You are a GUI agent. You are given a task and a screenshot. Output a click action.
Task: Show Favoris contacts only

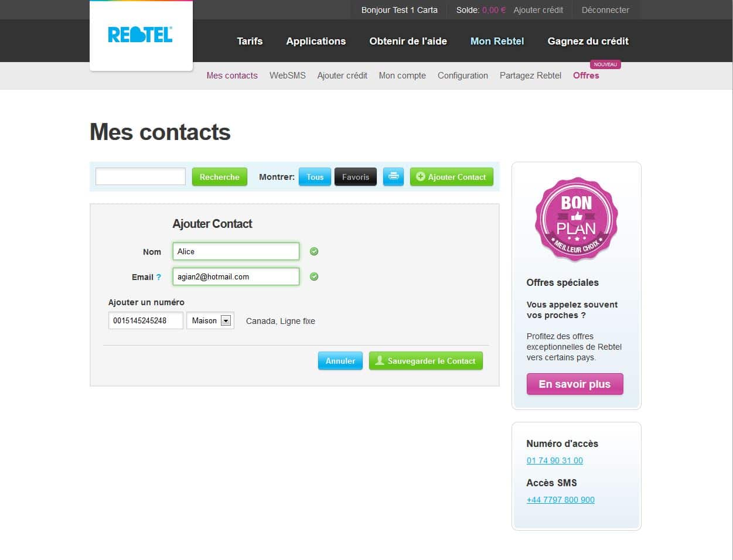point(356,176)
